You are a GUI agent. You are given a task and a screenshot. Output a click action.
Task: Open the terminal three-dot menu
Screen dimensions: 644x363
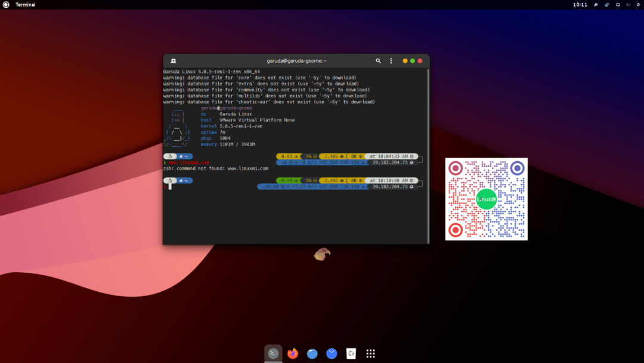point(391,61)
